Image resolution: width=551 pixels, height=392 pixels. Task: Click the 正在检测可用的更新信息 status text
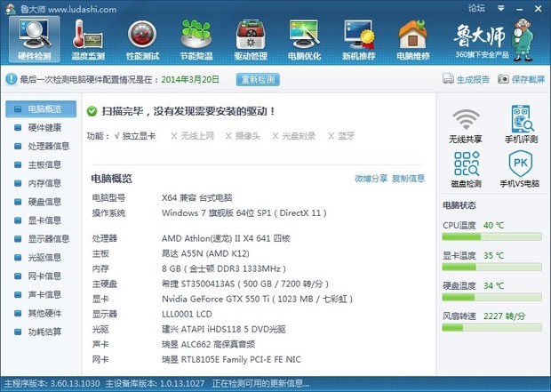tap(260, 384)
